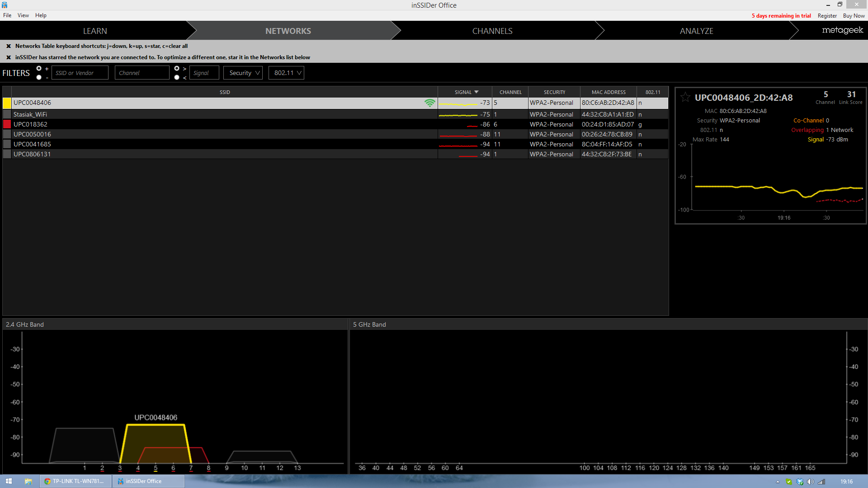Open File Explorer from the taskbar
868x488 pixels.
click(x=28, y=481)
